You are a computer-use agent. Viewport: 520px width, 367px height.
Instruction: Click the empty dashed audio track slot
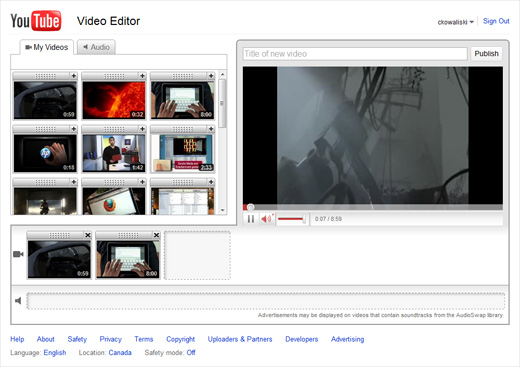[x=266, y=301]
